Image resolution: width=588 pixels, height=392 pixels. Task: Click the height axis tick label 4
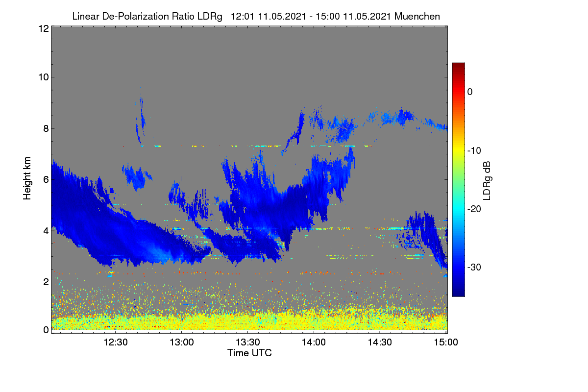pyautogui.click(x=46, y=230)
